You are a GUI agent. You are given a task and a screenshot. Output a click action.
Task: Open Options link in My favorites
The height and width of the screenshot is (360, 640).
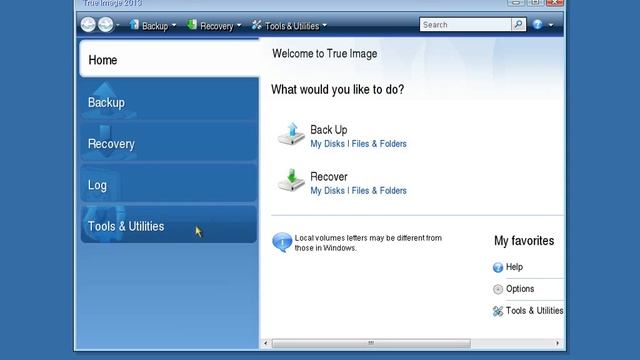pyautogui.click(x=520, y=289)
